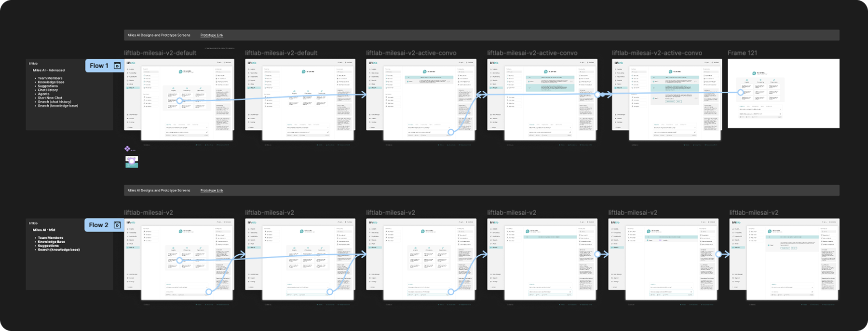The width and height of the screenshot is (868, 331).
Task: Select the Flow 1 starting point label
Action: pyautogui.click(x=99, y=66)
